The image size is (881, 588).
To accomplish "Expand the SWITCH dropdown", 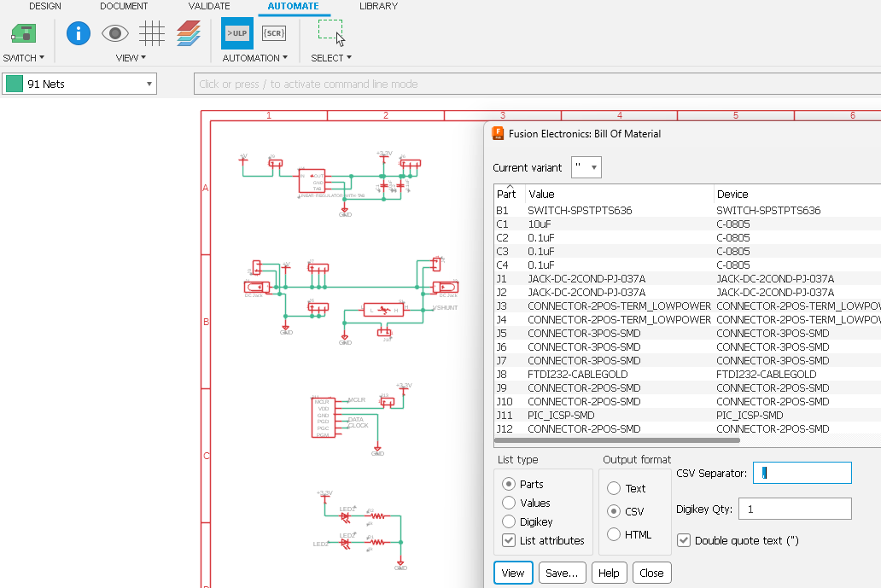I will click(23, 58).
